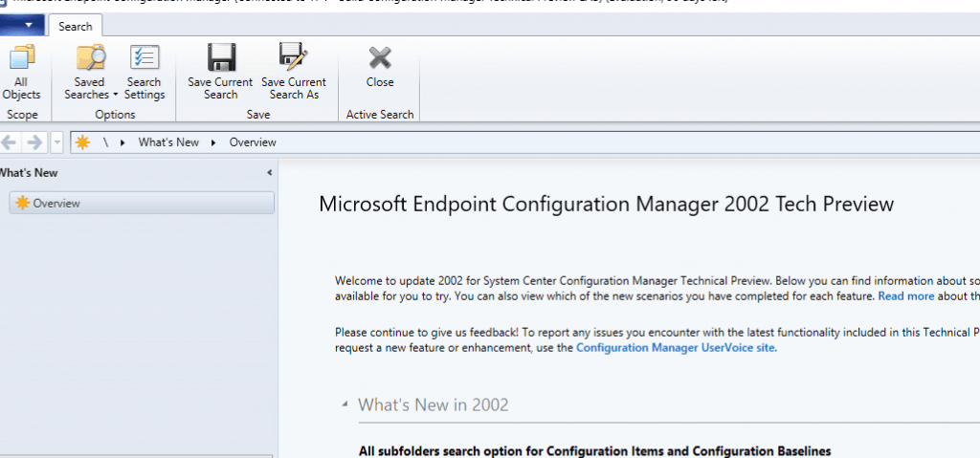The image size is (980, 458).
Task: Open the Saved Searches menu
Action: coord(91,73)
